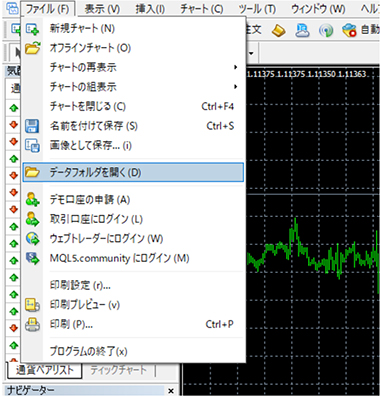Viewport: 380px width, 397px height.
Task: Switch to the ティックチャート tab
Action: click(118, 370)
